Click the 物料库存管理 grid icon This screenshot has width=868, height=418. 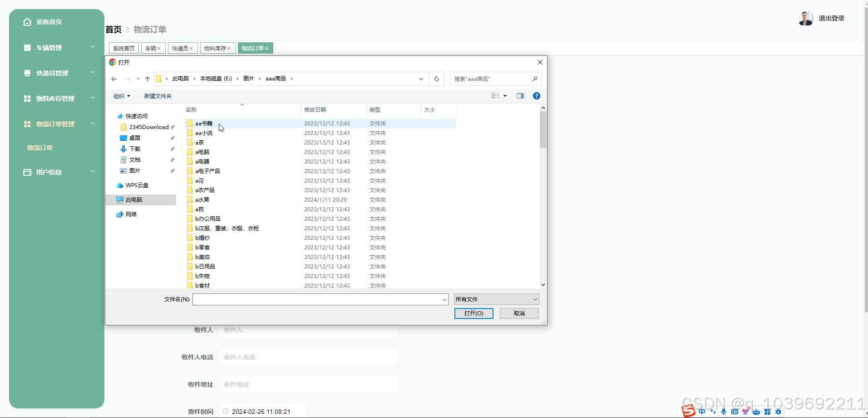[27, 99]
